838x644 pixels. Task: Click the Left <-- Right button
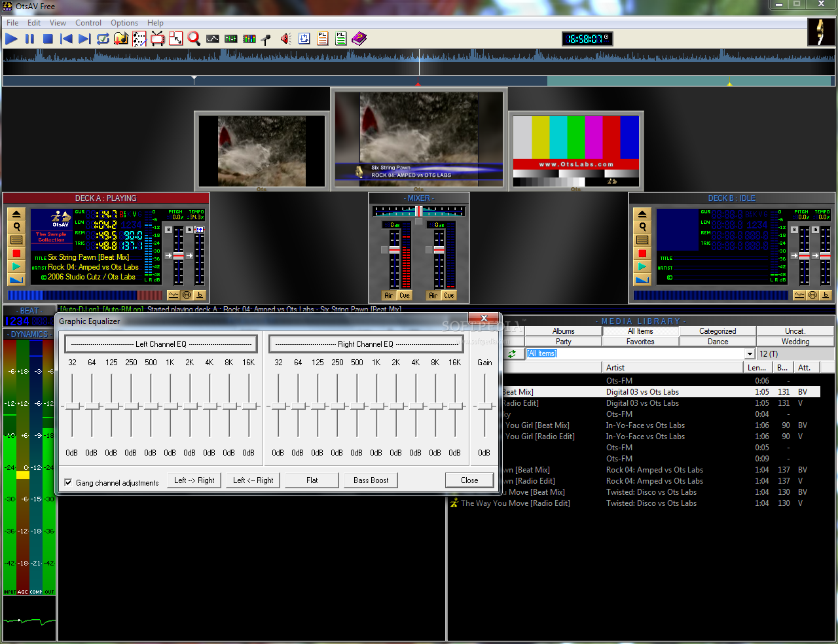[253, 480]
